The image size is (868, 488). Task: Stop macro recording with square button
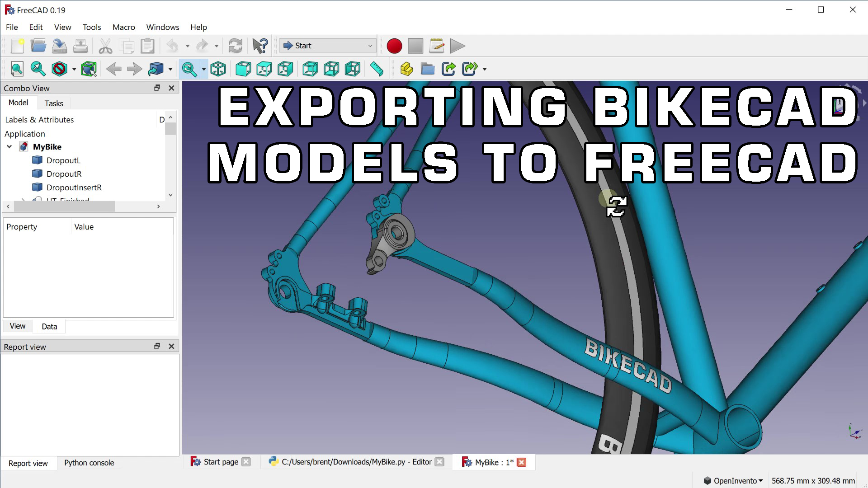pyautogui.click(x=415, y=46)
